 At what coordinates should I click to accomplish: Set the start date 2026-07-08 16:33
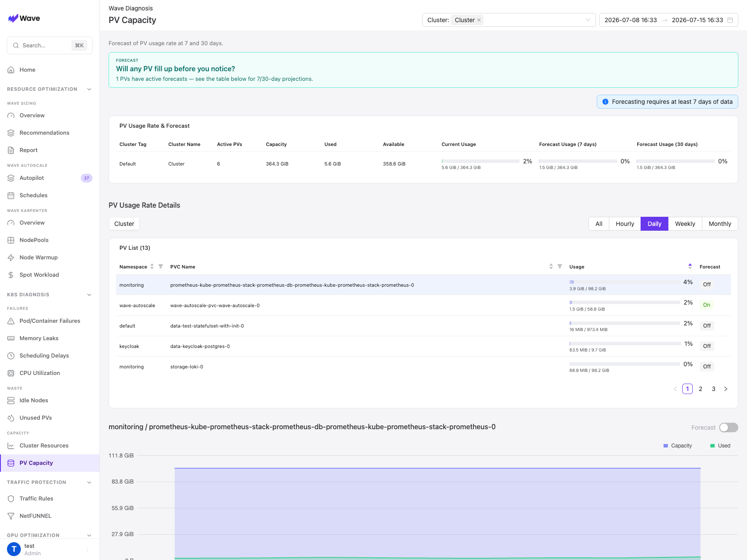point(631,20)
